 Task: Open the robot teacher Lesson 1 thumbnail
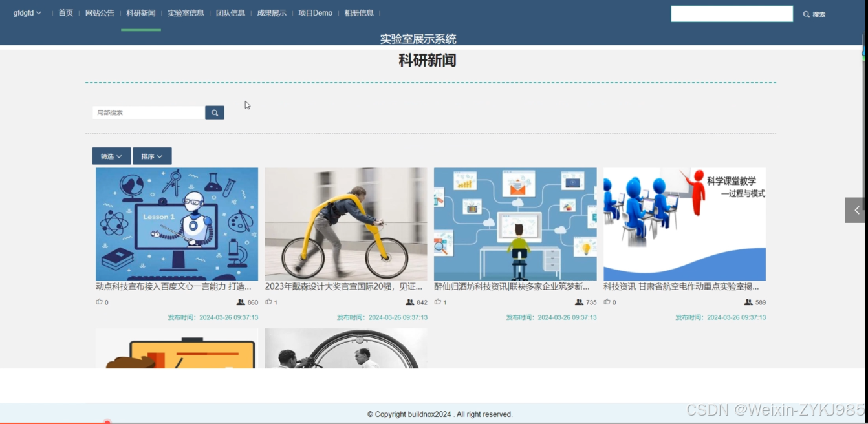[x=177, y=224]
